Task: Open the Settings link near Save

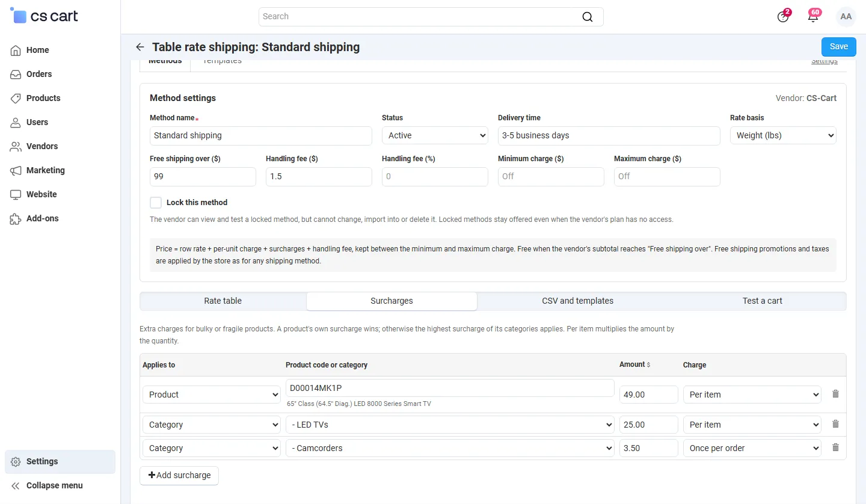Action: tap(825, 61)
